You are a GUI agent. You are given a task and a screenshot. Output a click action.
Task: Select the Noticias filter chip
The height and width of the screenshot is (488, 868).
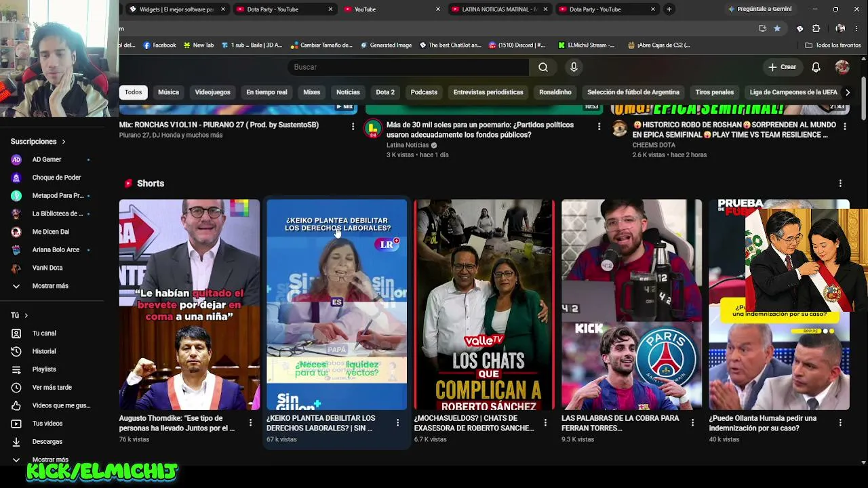coord(348,92)
